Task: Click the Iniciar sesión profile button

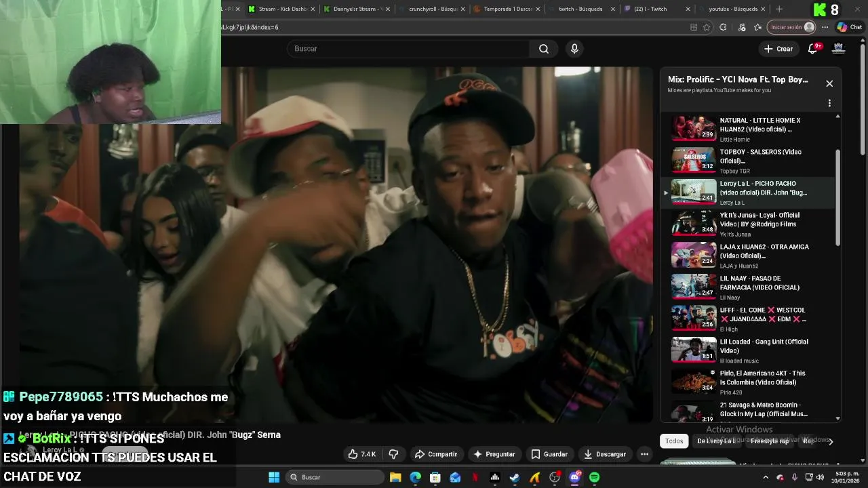Action: [791, 27]
